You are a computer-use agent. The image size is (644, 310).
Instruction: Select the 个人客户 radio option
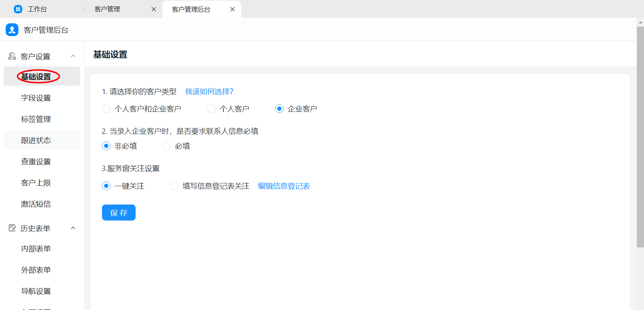tap(211, 109)
